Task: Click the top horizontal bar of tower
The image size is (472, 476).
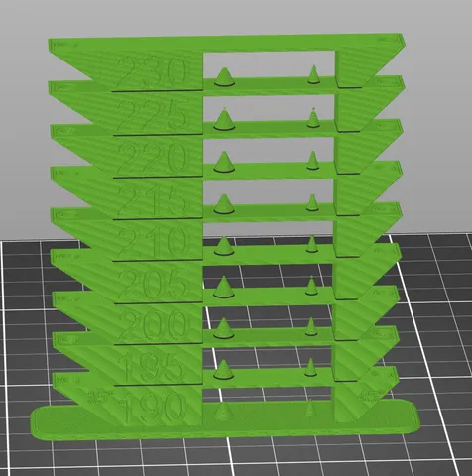Action: [226, 43]
